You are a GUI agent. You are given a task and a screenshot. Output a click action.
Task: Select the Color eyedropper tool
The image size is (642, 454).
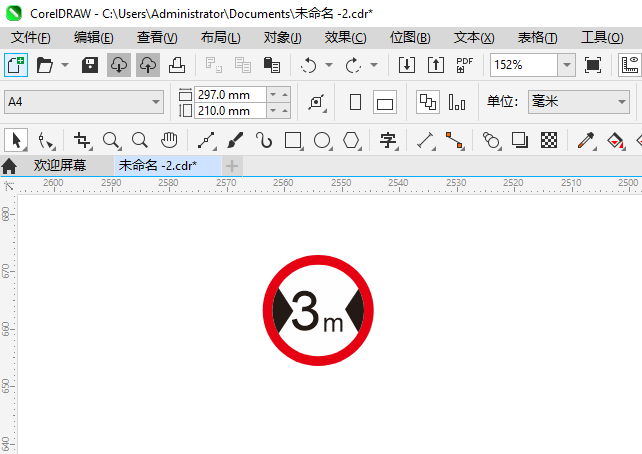coord(586,140)
